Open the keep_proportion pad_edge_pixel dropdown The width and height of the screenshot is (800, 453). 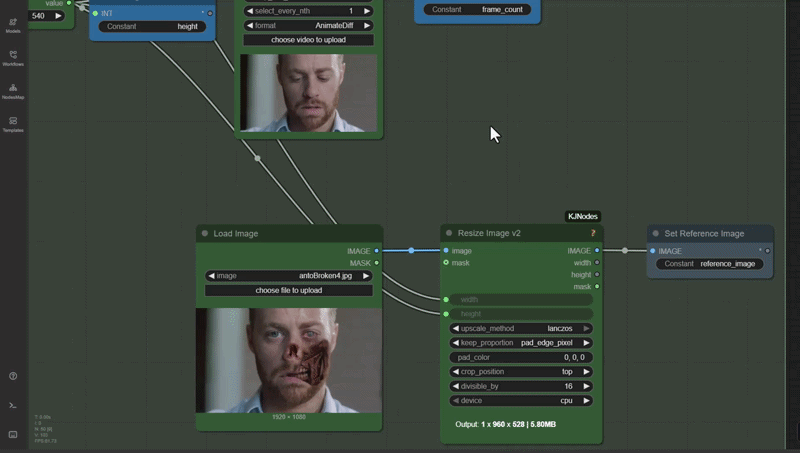pyautogui.click(x=520, y=342)
